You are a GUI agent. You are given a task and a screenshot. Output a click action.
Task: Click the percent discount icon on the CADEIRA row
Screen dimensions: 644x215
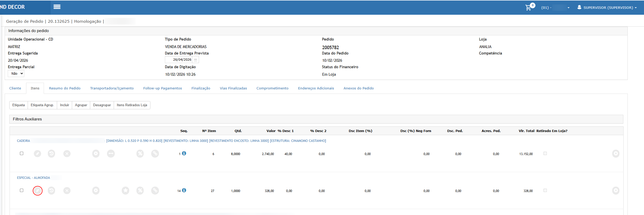(x=140, y=154)
